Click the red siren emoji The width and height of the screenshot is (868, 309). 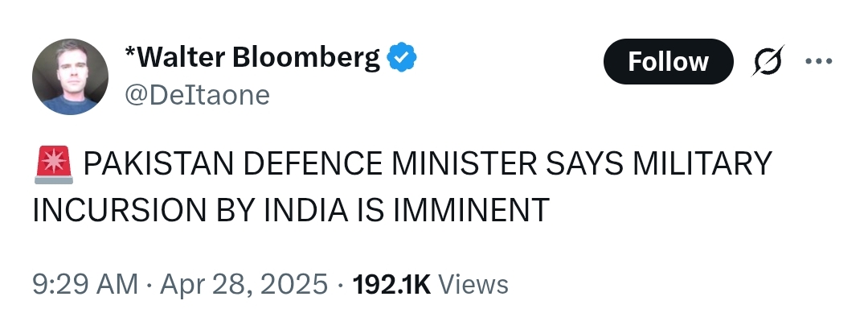pos(54,164)
